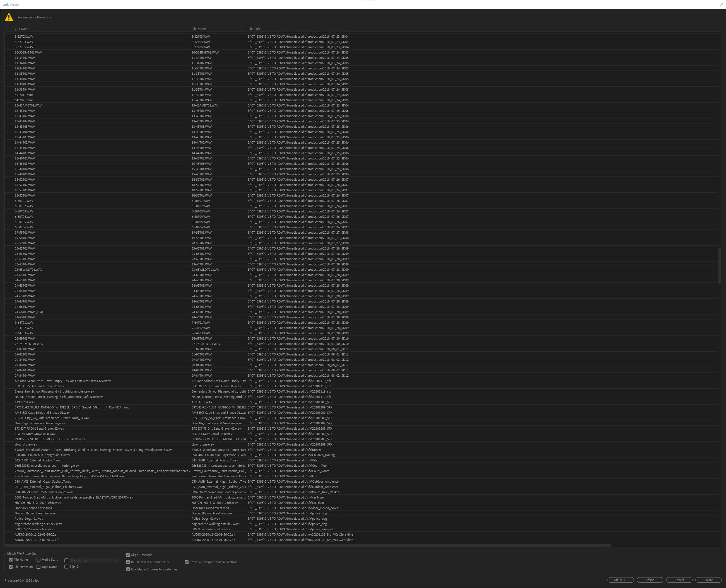Toggle Preserve interpret footage settings
Viewport: 726px width, 588px height.
186,562
